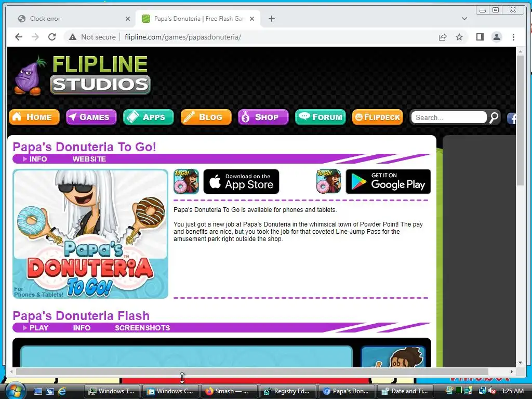Click the network tray icon
This screenshot has width=532, height=399.
pyautogui.click(x=482, y=391)
